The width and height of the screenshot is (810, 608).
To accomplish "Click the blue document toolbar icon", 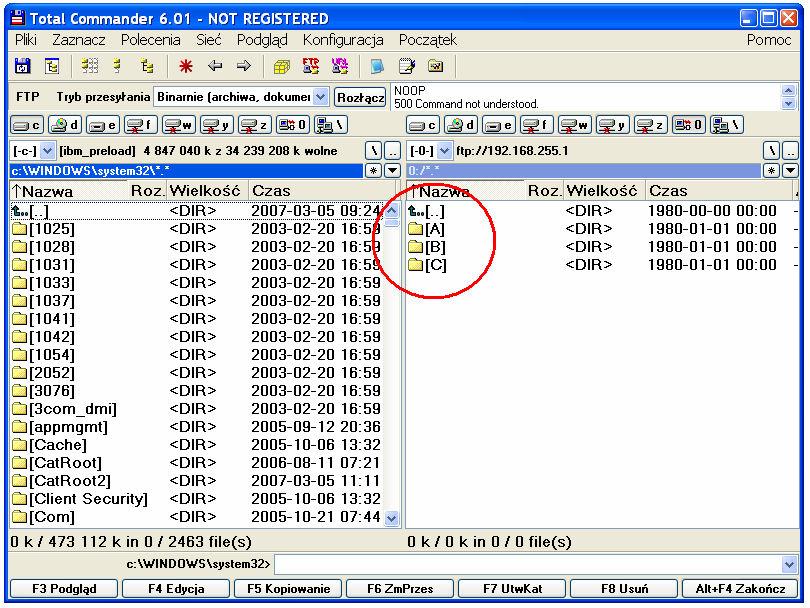I will pos(378,66).
